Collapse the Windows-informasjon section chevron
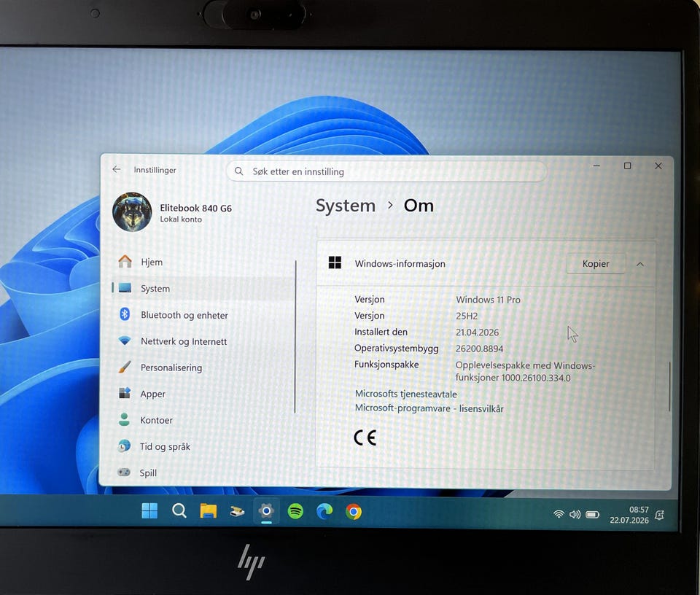 [639, 264]
